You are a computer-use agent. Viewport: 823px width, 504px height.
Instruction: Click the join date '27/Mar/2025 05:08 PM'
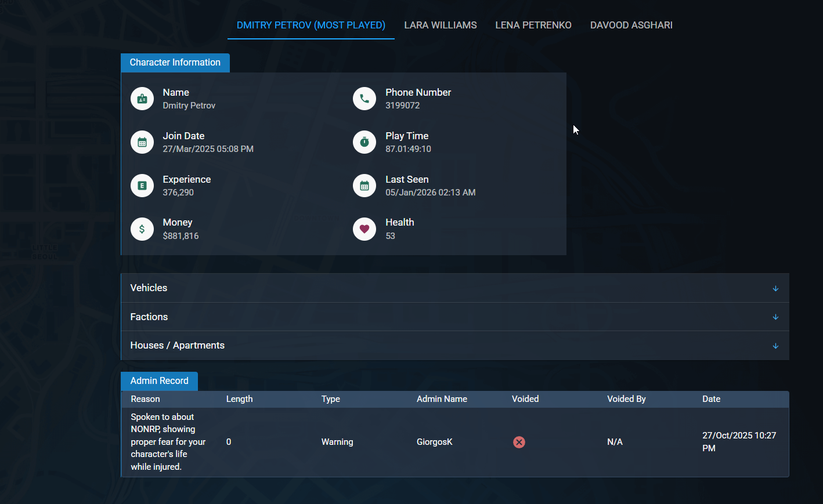(x=208, y=149)
